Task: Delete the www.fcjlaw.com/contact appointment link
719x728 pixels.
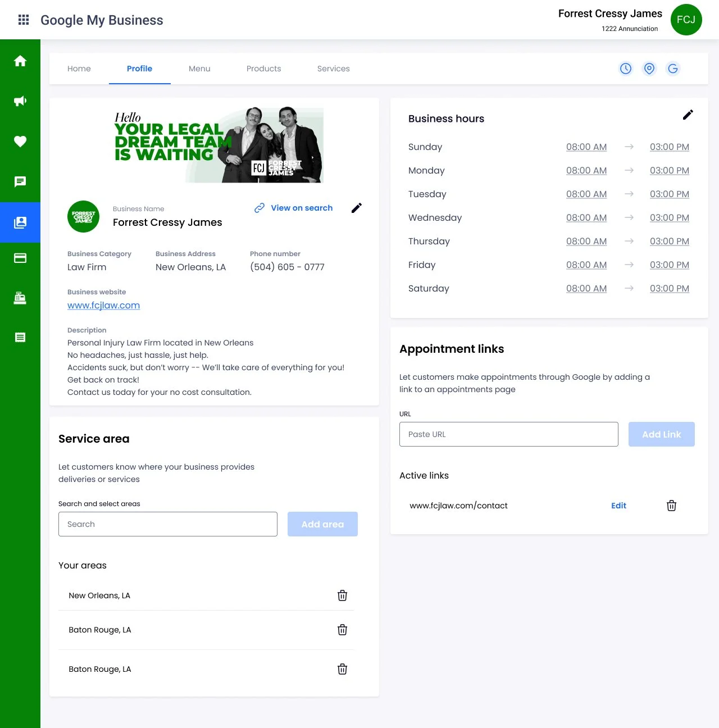Action: coord(671,506)
